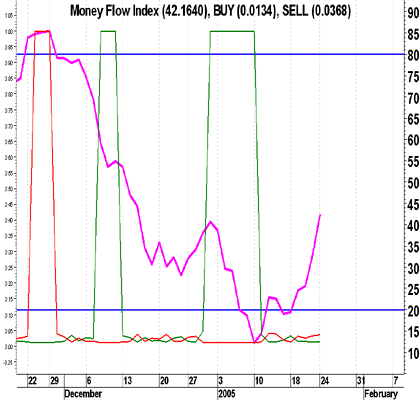Click the date marker 10 in January
The height and width of the screenshot is (400, 420).
tap(259, 381)
